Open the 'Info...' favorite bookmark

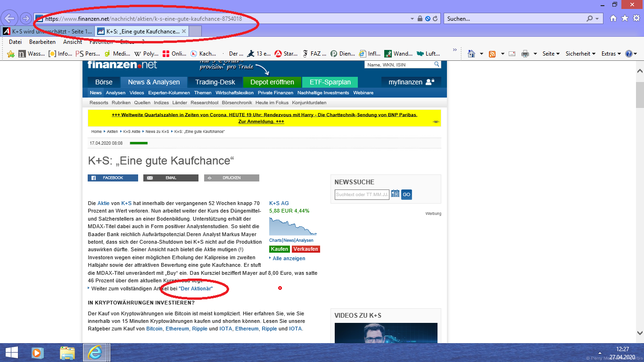pyautogui.click(x=60, y=54)
